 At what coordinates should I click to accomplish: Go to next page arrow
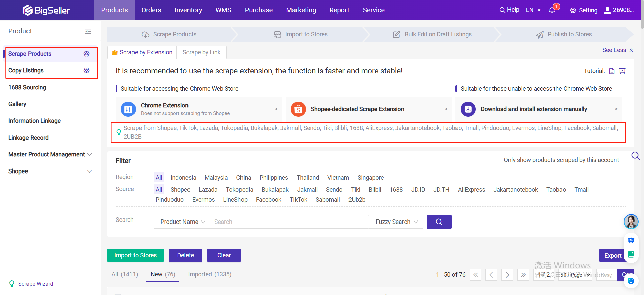click(x=507, y=275)
